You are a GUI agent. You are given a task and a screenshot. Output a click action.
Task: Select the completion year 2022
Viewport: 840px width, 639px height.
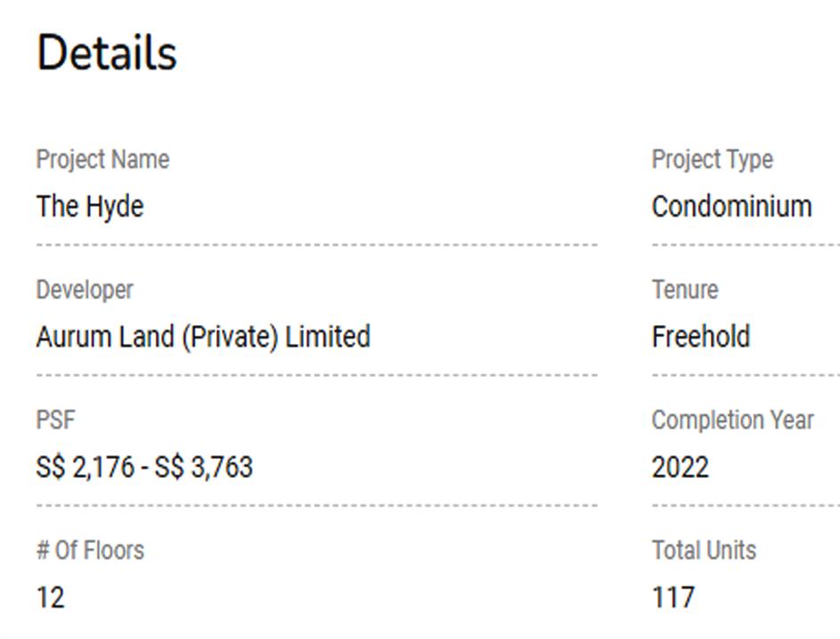(x=680, y=467)
